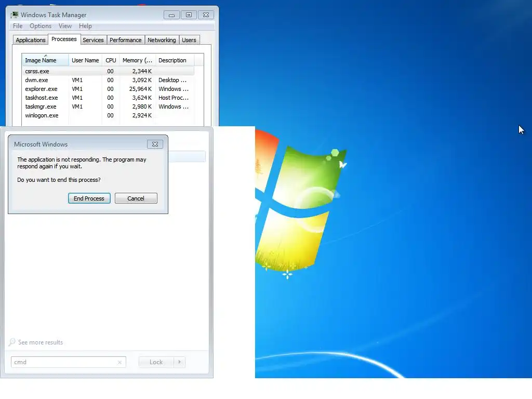Switch to the Applications tab
Viewport: 532px width, 399px height.
[31, 40]
